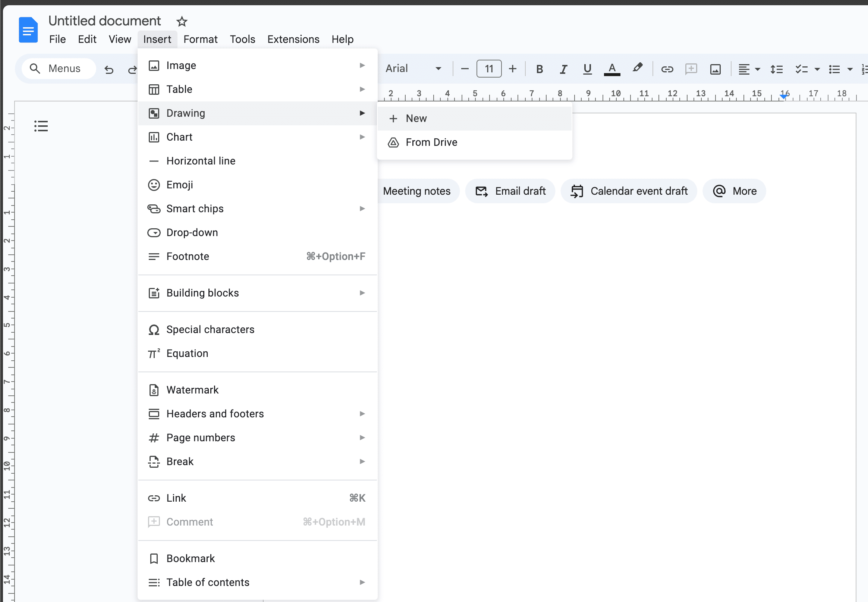The width and height of the screenshot is (868, 602).
Task: Expand the Chart submenu
Action: [258, 137]
